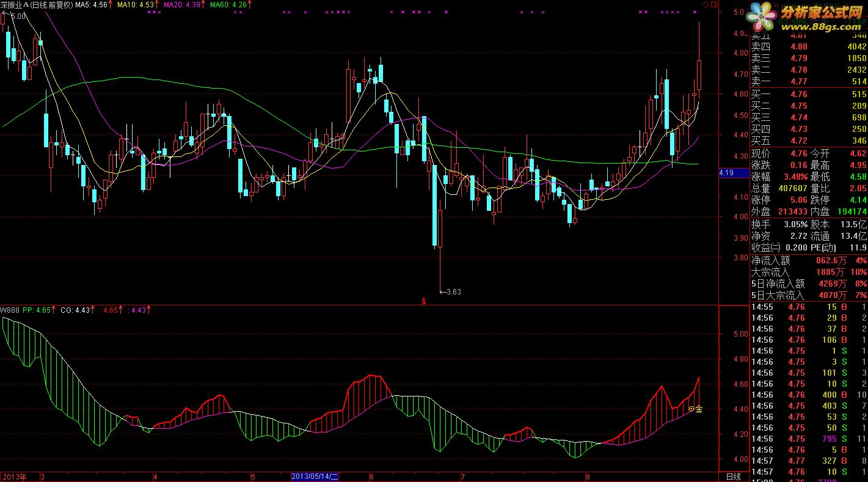Open the 日线 period selector
The width and height of the screenshot is (868, 482).
click(734, 477)
